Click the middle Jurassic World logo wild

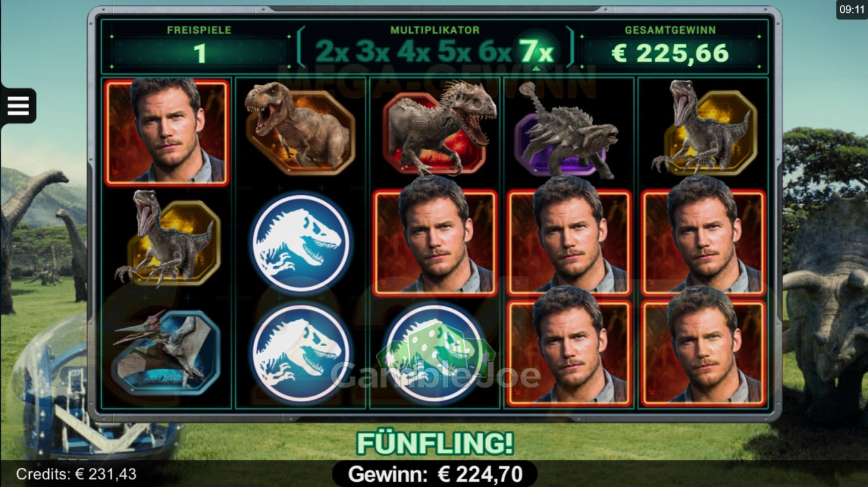(300, 243)
